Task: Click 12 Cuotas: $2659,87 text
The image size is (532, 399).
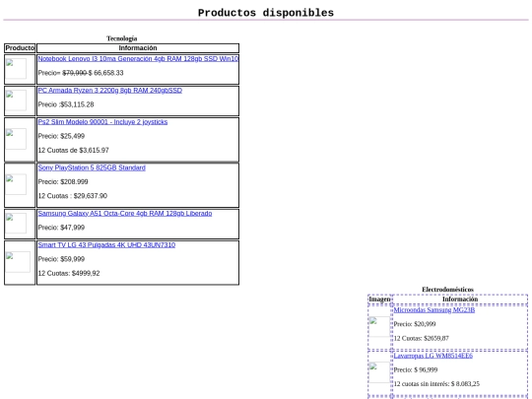Action: (x=421, y=338)
